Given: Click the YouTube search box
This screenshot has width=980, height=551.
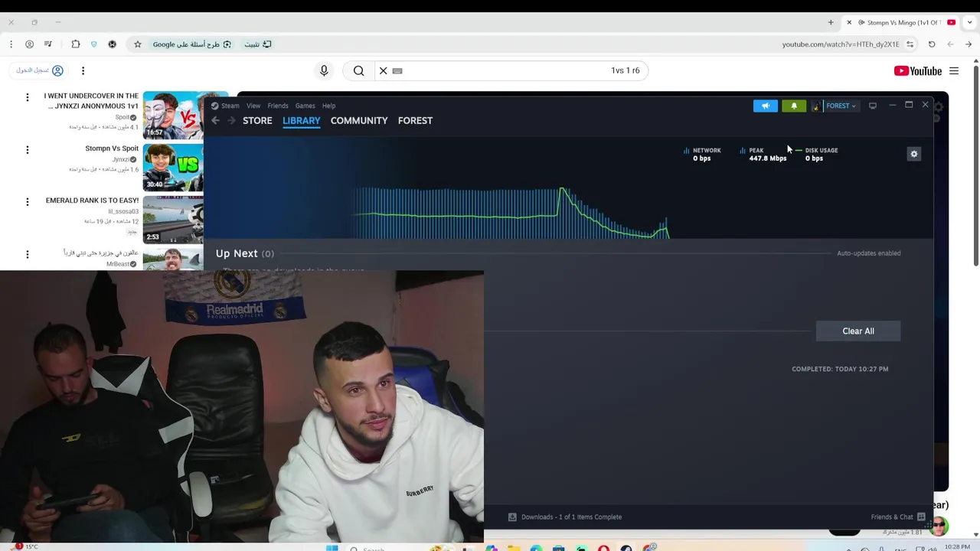Looking at the screenshot, I should (513, 70).
